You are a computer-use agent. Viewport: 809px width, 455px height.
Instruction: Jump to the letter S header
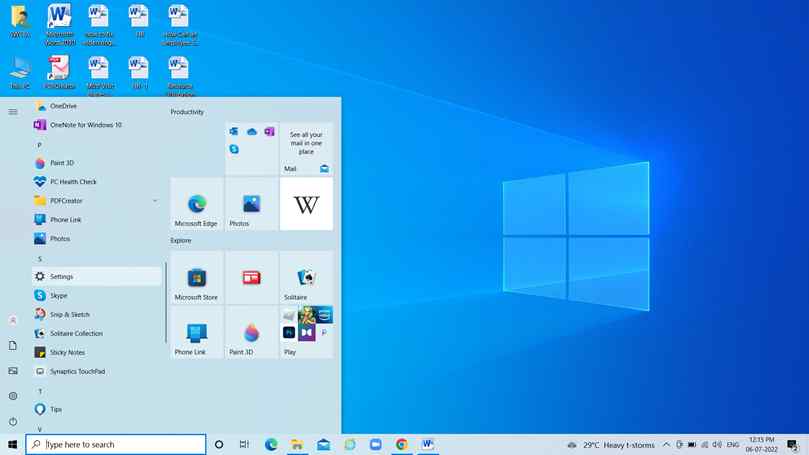[x=39, y=259]
